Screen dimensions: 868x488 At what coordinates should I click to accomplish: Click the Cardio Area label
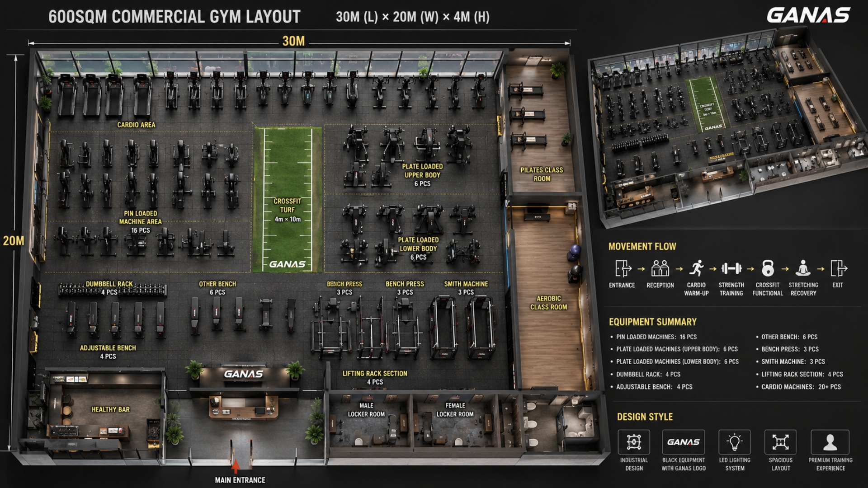point(136,125)
